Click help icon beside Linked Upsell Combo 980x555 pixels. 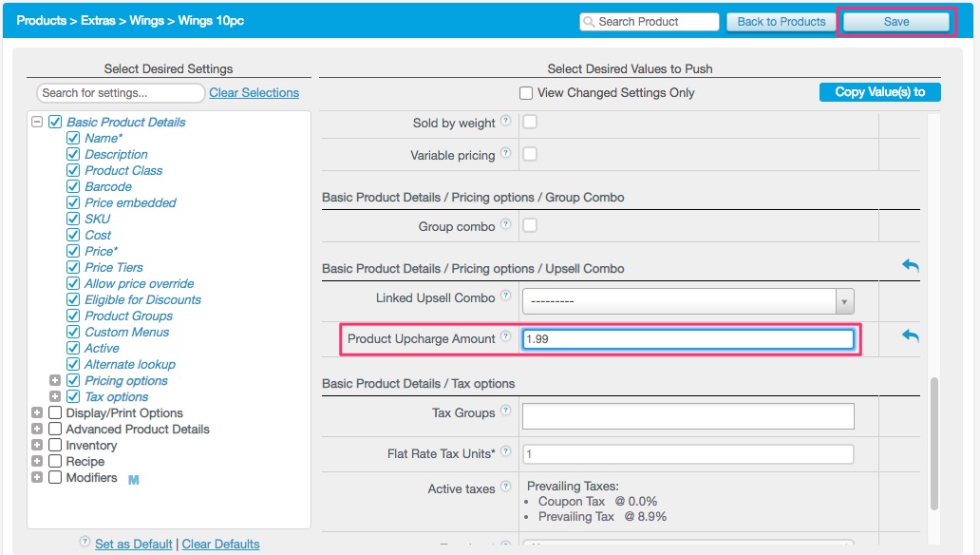pos(505,297)
